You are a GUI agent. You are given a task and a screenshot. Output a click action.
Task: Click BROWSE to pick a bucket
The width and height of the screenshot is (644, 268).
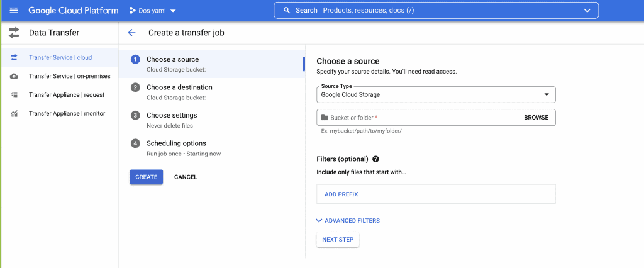click(x=536, y=118)
